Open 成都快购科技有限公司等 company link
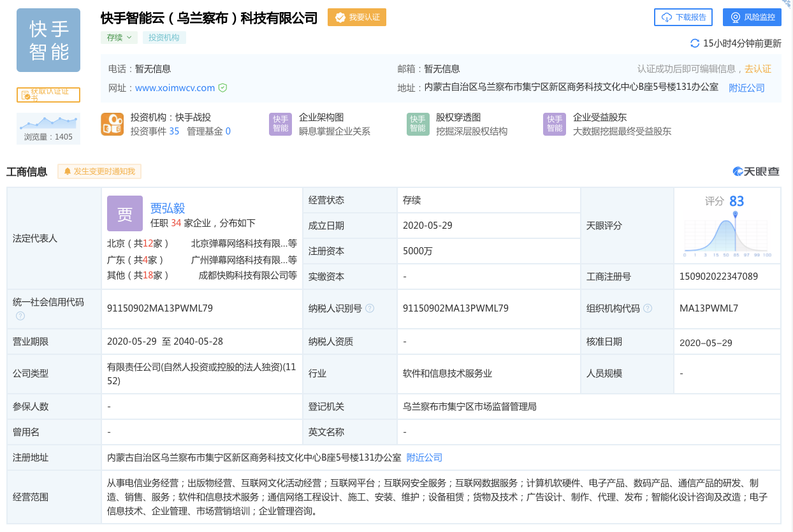The image size is (793, 532). coord(248,275)
